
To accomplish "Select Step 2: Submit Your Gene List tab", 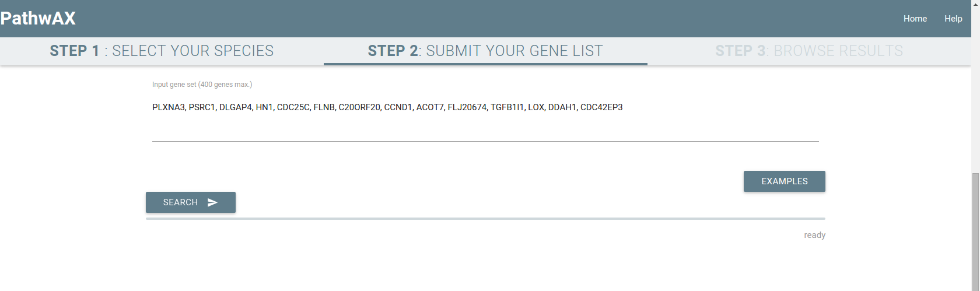I will 485,51.
